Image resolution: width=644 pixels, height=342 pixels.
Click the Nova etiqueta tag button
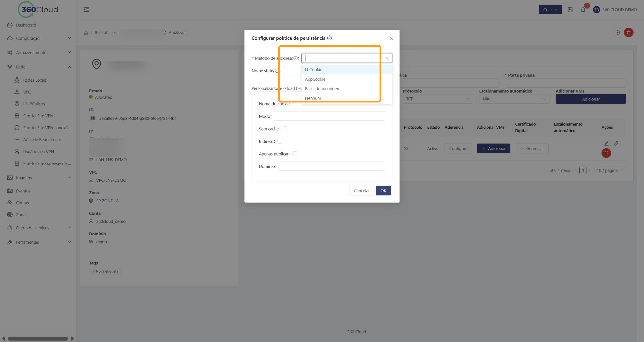pos(105,271)
